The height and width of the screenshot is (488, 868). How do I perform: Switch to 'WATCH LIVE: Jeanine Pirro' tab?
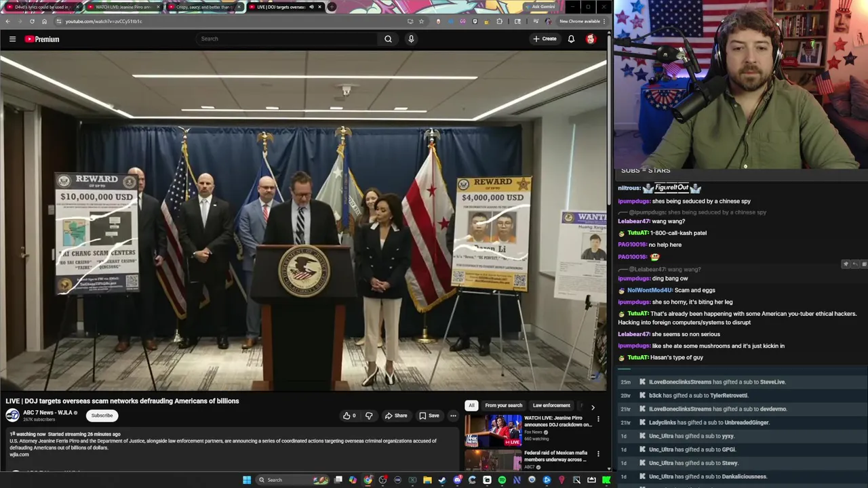point(123,7)
